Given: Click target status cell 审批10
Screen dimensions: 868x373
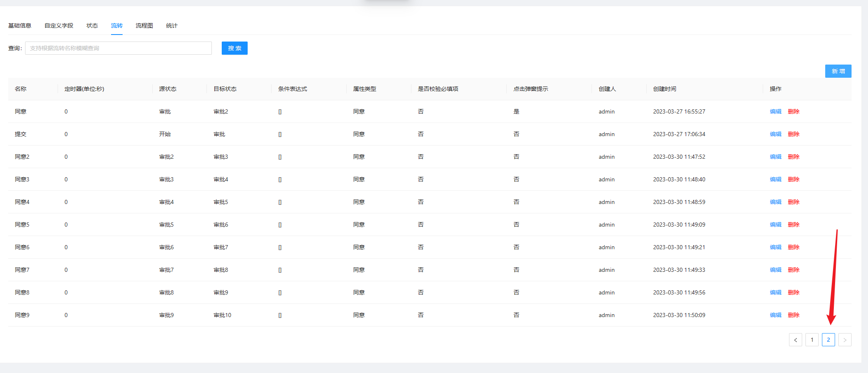Looking at the screenshot, I should pos(223,315).
